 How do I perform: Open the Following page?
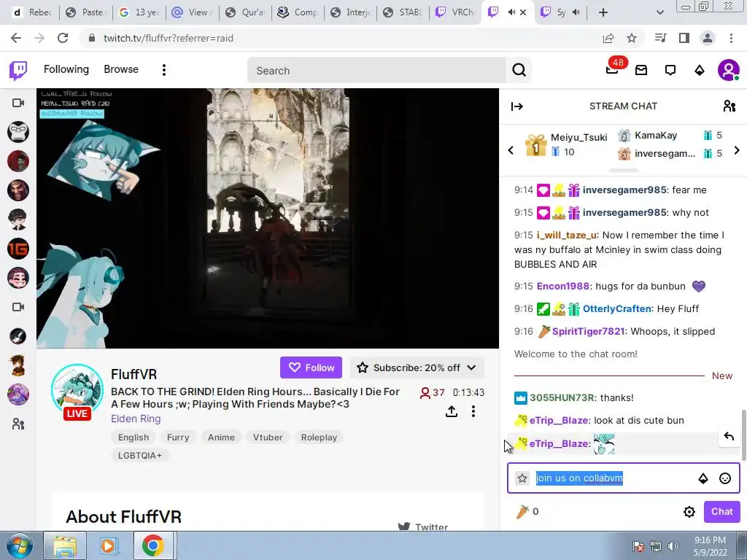[x=66, y=69]
